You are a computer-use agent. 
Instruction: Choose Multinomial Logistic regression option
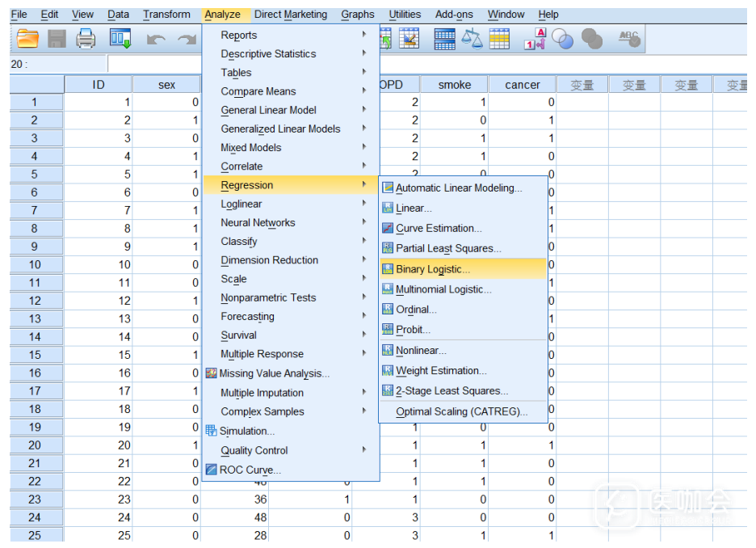click(x=443, y=289)
